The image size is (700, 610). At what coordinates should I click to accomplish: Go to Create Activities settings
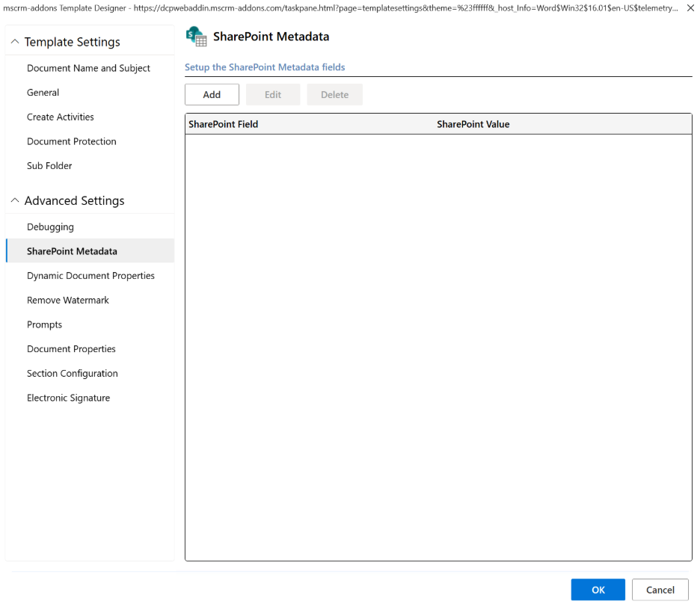point(61,117)
